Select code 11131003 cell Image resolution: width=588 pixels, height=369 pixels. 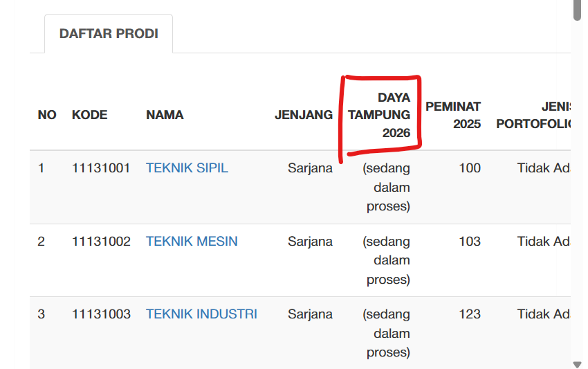(x=101, y=314)
